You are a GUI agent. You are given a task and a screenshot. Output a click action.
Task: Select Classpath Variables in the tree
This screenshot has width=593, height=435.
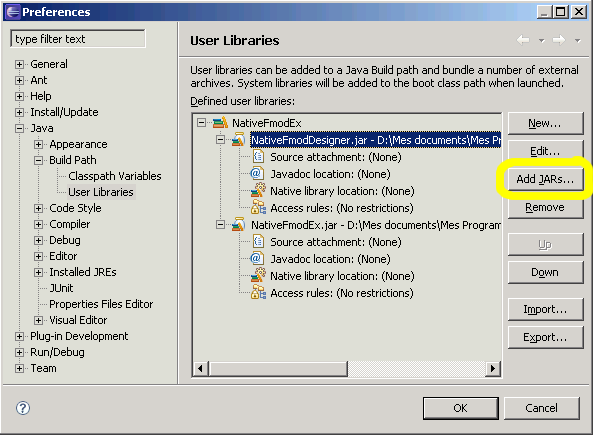[x=115, y=176]
